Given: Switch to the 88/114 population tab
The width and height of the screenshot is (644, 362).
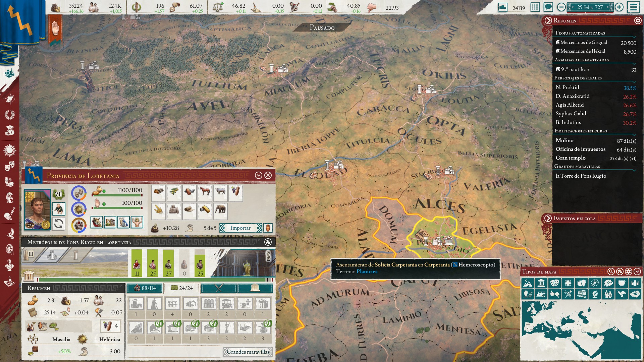Looking at the screenshot, I should click(145, 288).
